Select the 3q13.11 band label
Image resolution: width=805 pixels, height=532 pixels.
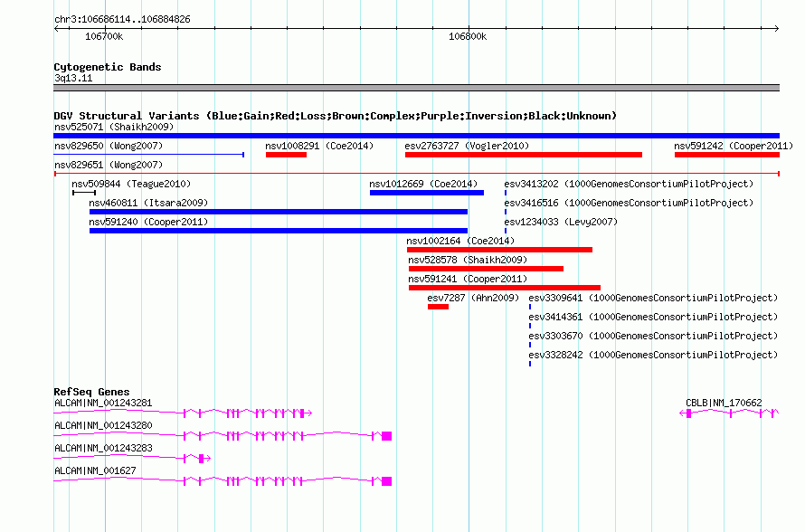coord(73,79)
